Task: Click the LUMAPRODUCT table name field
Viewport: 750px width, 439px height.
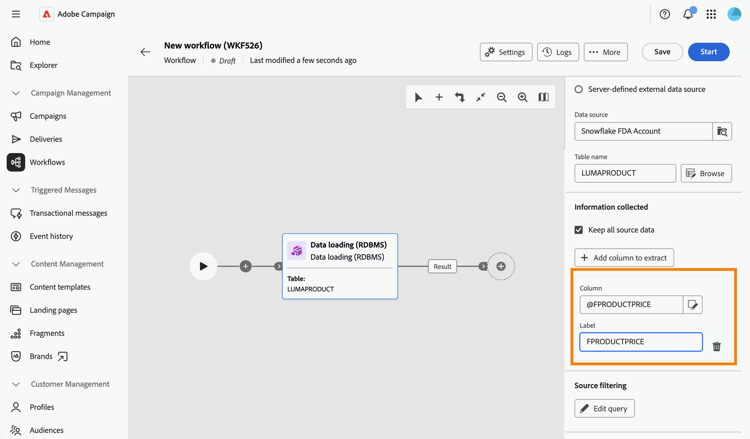Action: point(625,173)
